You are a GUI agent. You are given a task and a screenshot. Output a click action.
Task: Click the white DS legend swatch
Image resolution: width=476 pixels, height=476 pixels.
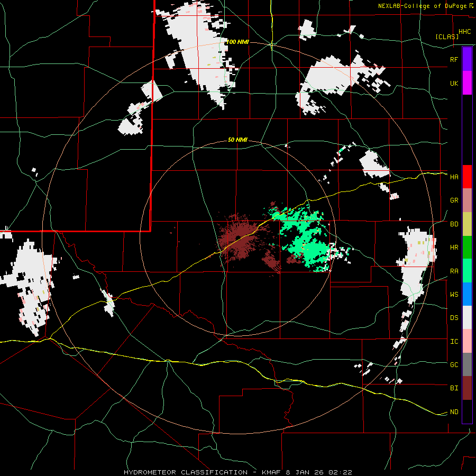467,317
